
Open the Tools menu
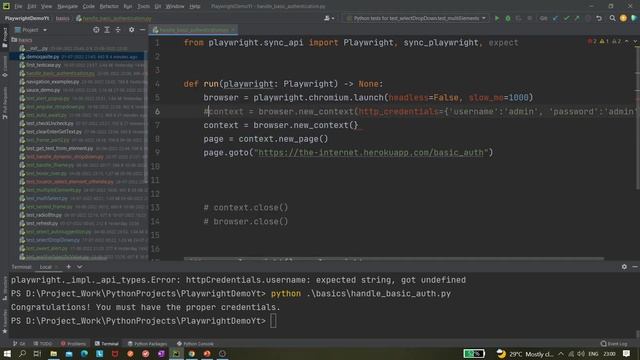point(143,7)
